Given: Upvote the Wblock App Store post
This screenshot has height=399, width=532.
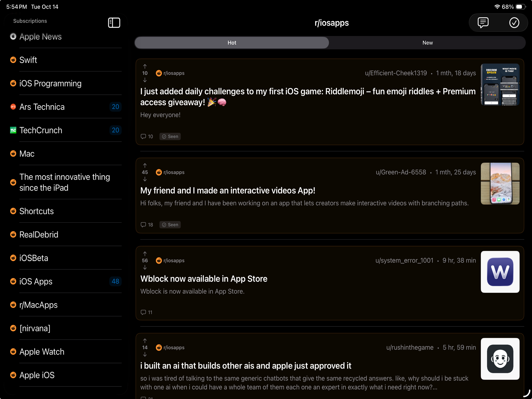Looking at the screenshot, I should pos(145,254).
